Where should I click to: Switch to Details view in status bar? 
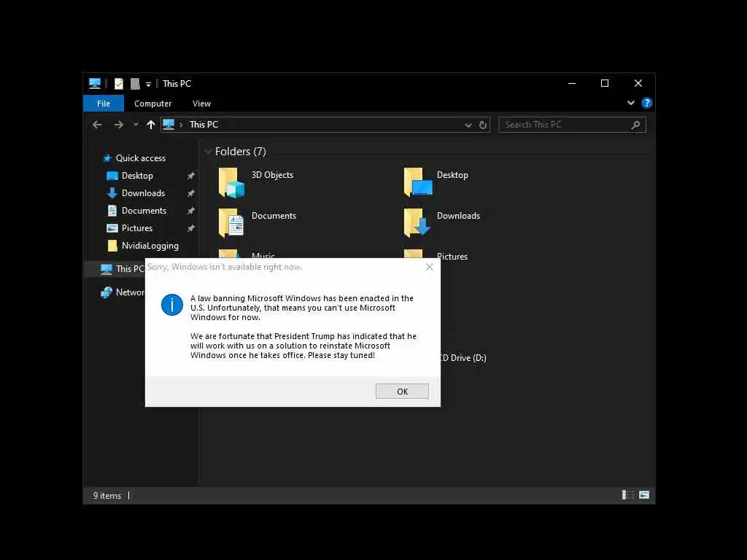tap(628, 495)
